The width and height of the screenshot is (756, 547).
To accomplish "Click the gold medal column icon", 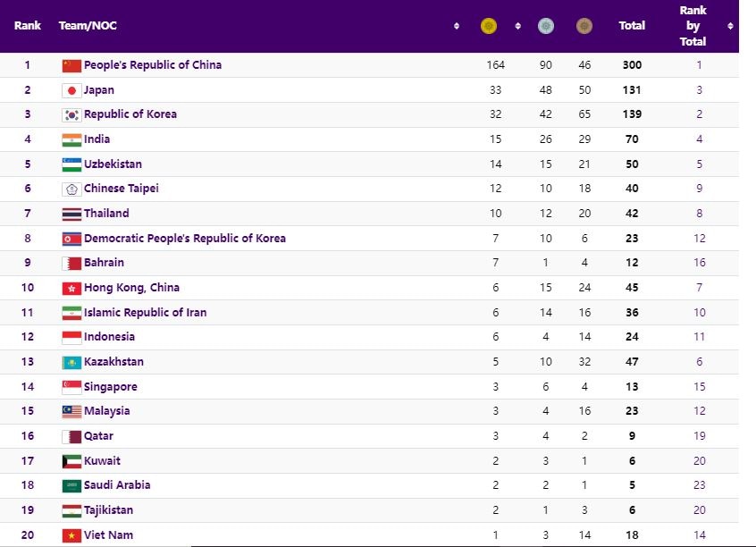I will click(x=488, y=26).
